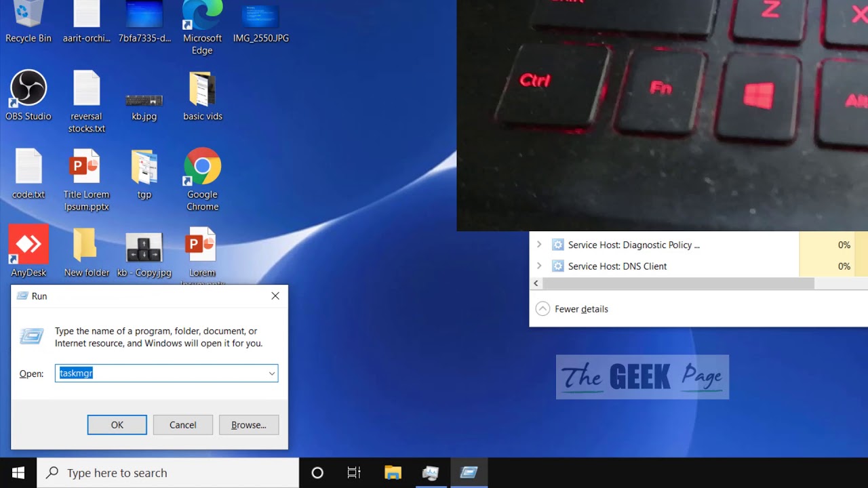Close the Run dialog with X
868x488 pixels.
[x=275, y=296]
